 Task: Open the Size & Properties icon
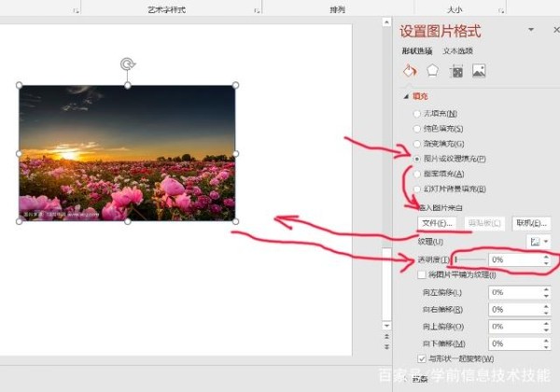pos(456,71)
